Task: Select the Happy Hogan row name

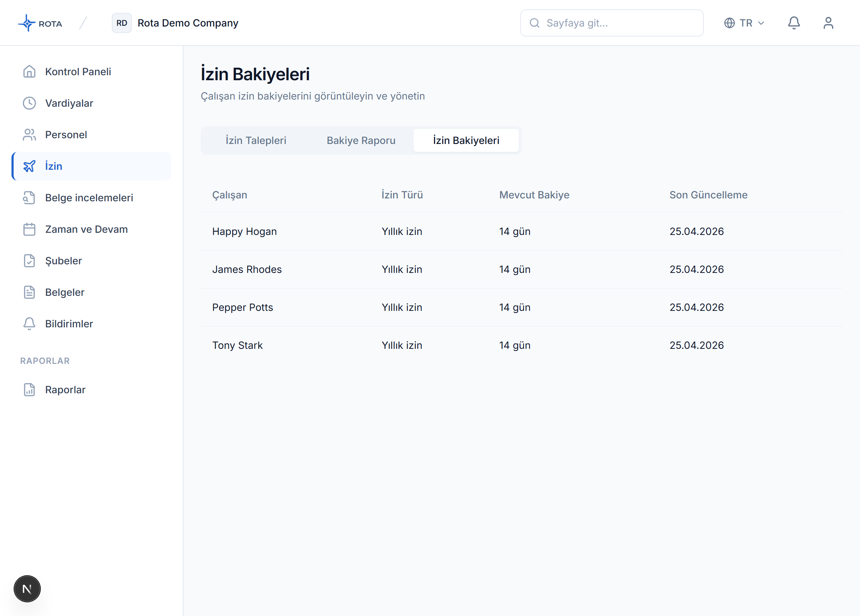Action: coord(244,232)
